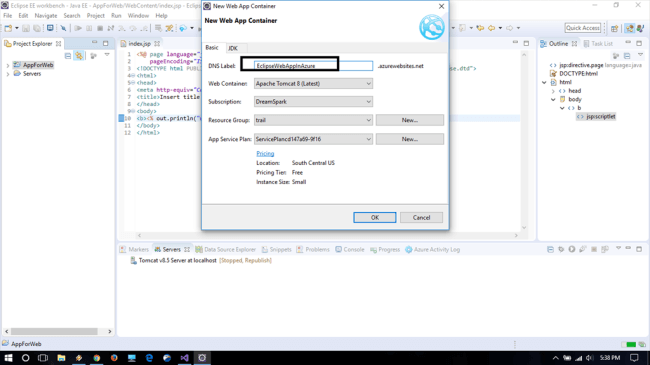Switch to the Task List tab
Screen dimensions: 650x365
598,43
